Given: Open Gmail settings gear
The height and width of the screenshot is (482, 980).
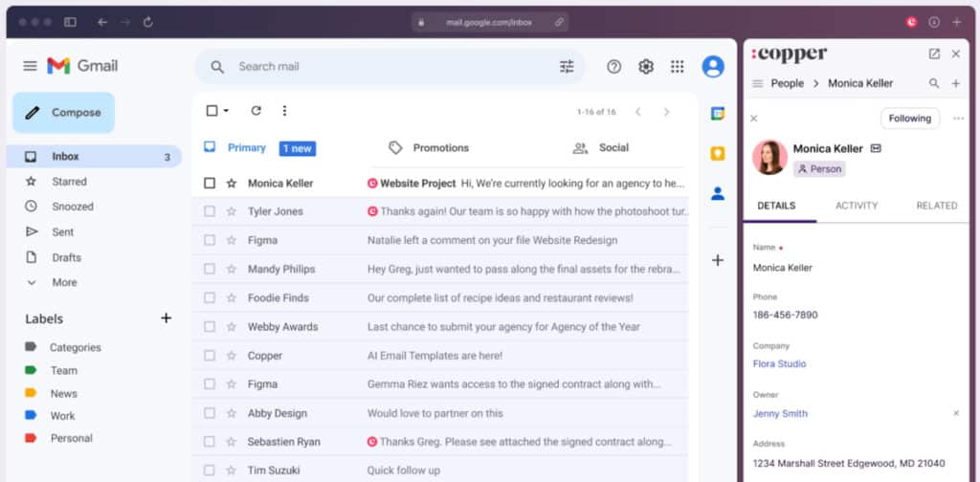Looking at the screenshot, I should (646, 66).
